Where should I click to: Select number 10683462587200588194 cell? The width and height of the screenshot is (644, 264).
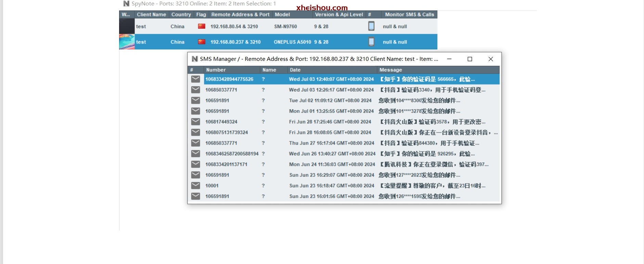pos(232,153)
